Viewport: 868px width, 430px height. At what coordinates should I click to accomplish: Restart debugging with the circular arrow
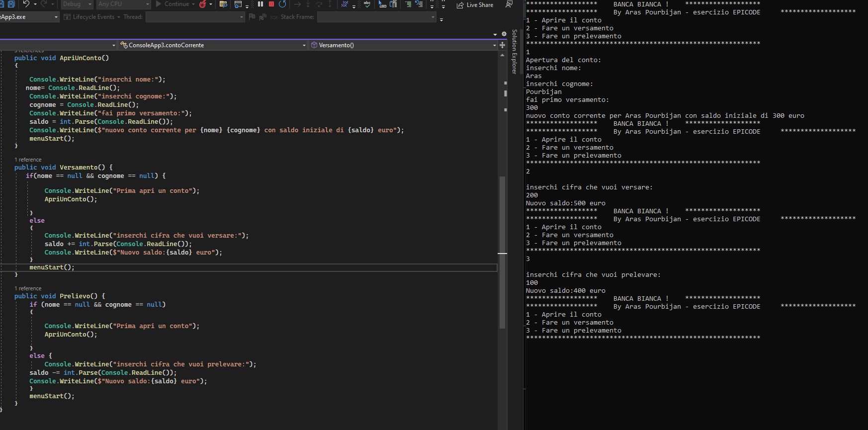[282, 4]
